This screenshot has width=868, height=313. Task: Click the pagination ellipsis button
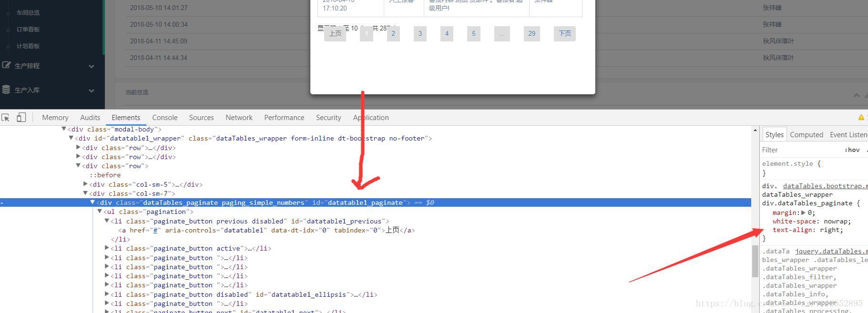click(502, 33)
